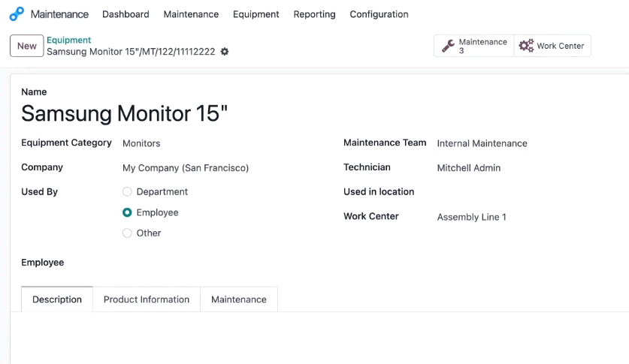
Task: Click the Description text area
Action: pos(319,338)
